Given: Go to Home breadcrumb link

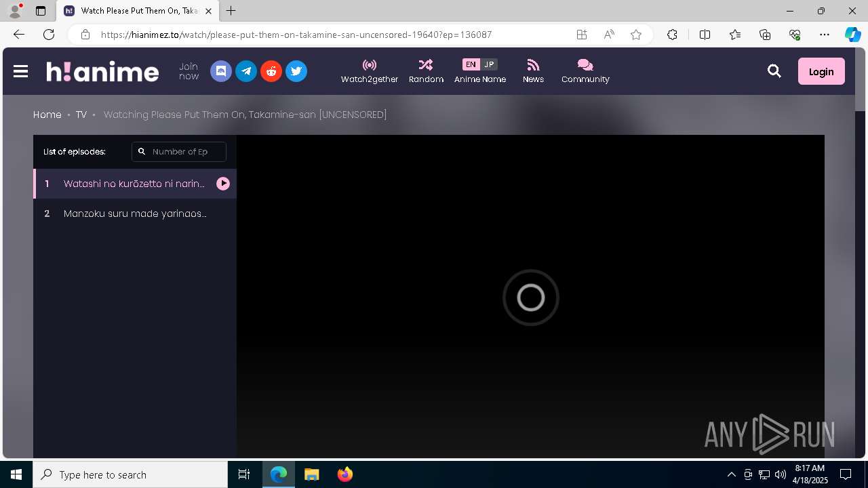Looking at the screenshot, I should coord(47,115).
